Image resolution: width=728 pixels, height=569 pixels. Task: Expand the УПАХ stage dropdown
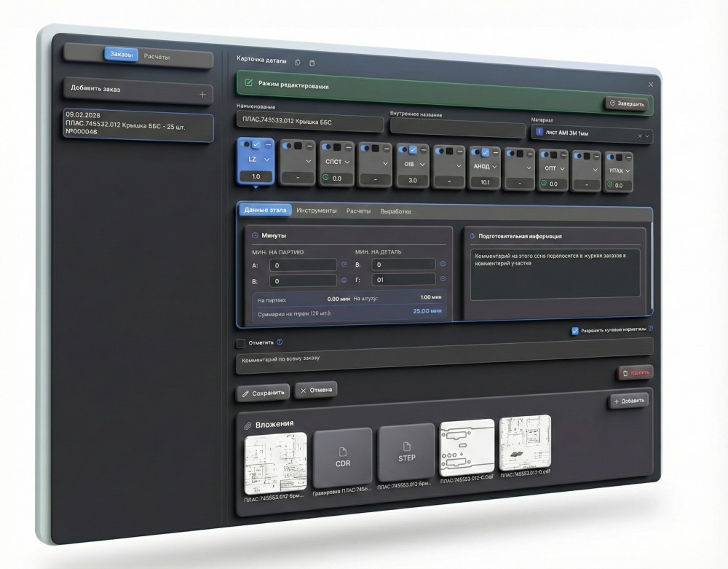click(628, 171)
